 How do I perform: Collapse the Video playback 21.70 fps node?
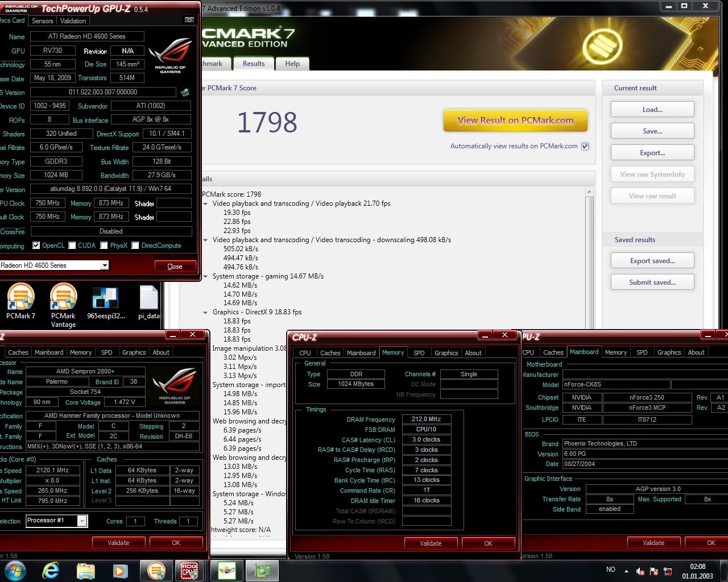pos(206,203)
